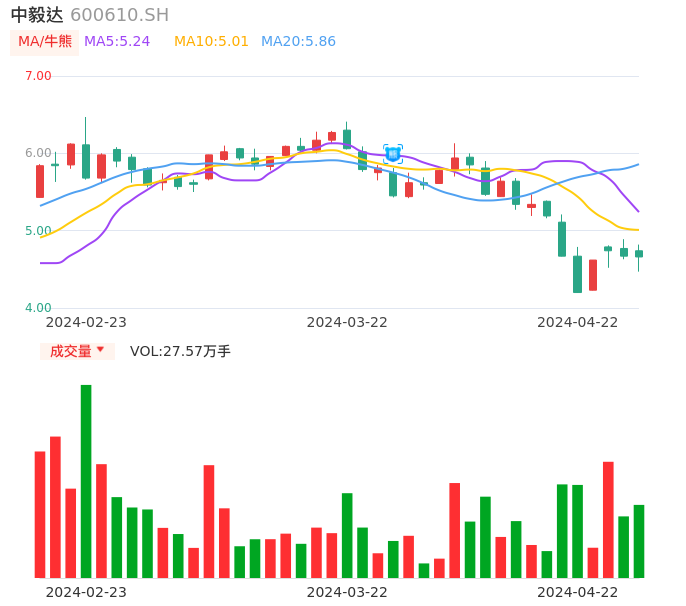Click the 5.00 price axis label
Image resolution: width=686 pixels, height=606 pixels.
38,231
